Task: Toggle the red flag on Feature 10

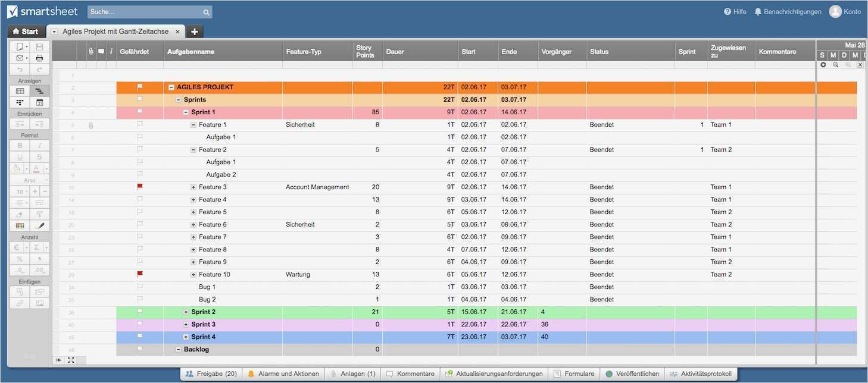Action: (x=140, y=274)
